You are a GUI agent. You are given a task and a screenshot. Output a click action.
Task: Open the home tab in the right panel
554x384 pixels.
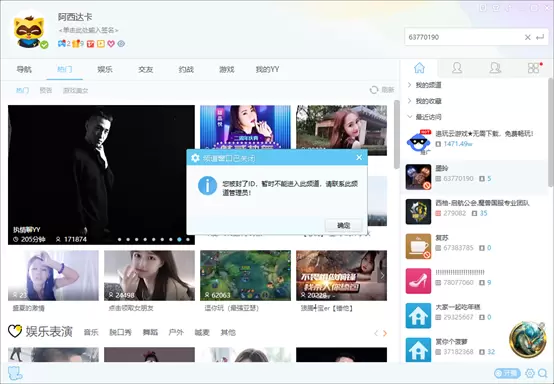tap(419, 68)
